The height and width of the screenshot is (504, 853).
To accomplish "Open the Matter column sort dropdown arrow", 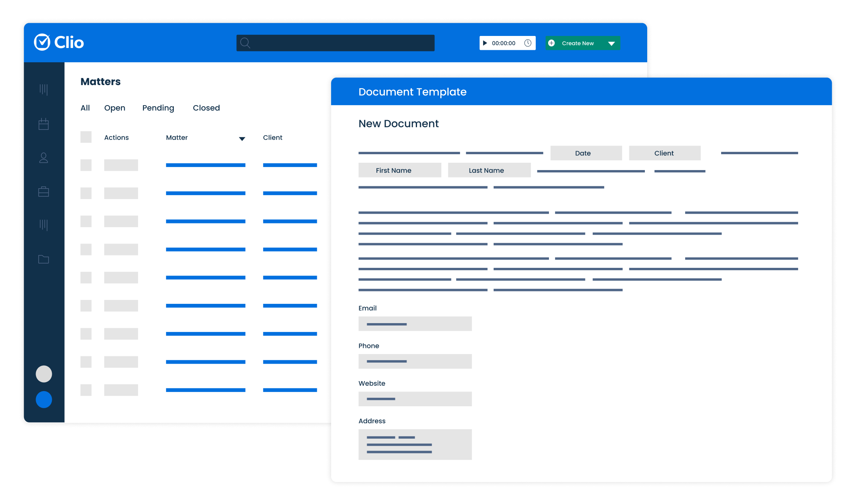I will point(242,139).
